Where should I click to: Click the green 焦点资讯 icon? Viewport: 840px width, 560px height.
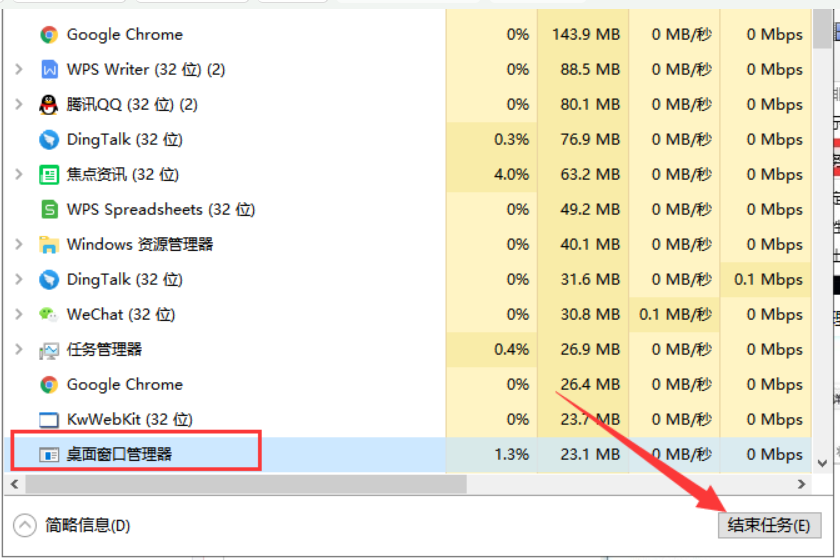click(x=49, y=175)
